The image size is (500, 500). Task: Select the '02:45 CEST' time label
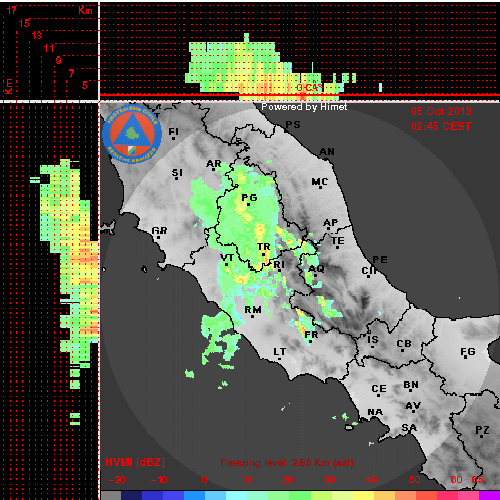pos(441,126)
